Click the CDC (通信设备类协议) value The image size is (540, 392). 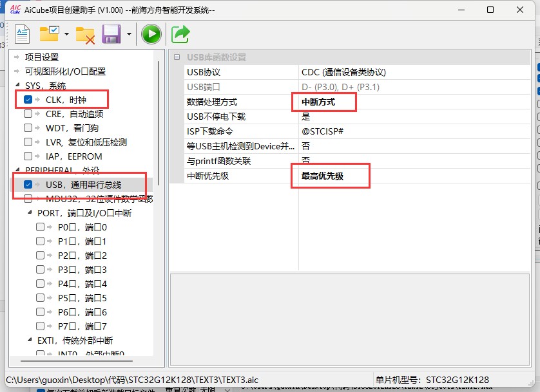tap(343, 72)
